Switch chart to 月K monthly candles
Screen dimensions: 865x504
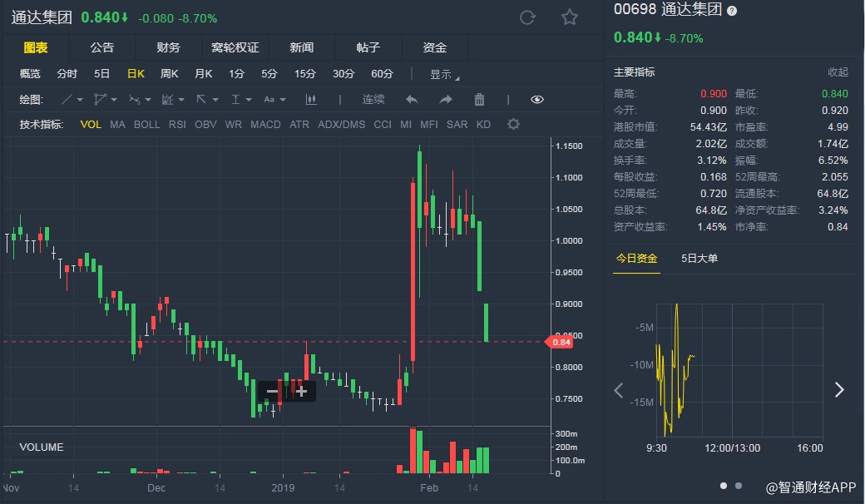point(204,74)
